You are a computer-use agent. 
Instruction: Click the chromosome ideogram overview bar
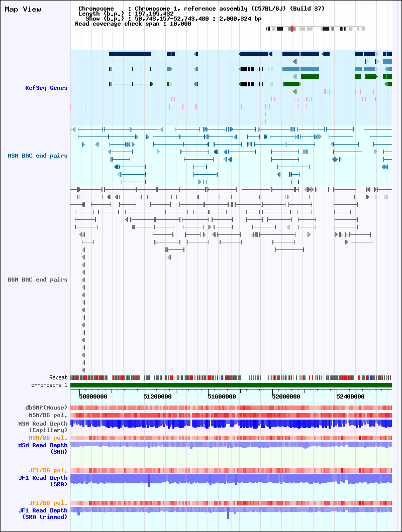point(316,29)
